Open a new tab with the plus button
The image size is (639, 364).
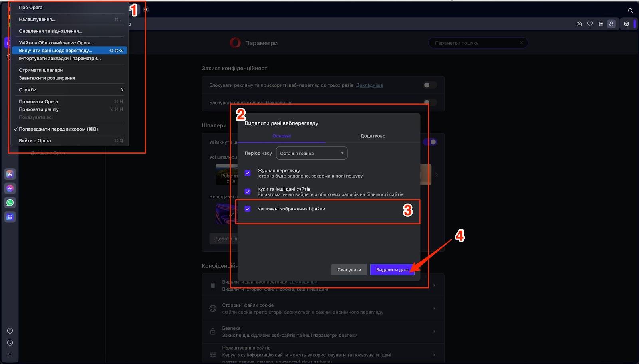point(146,9)
